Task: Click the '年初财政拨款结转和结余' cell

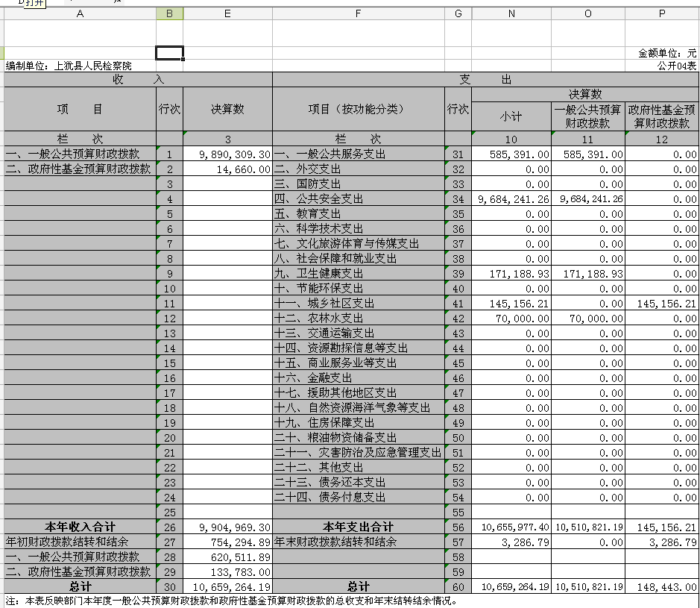Action: click(x=80, y=542)
